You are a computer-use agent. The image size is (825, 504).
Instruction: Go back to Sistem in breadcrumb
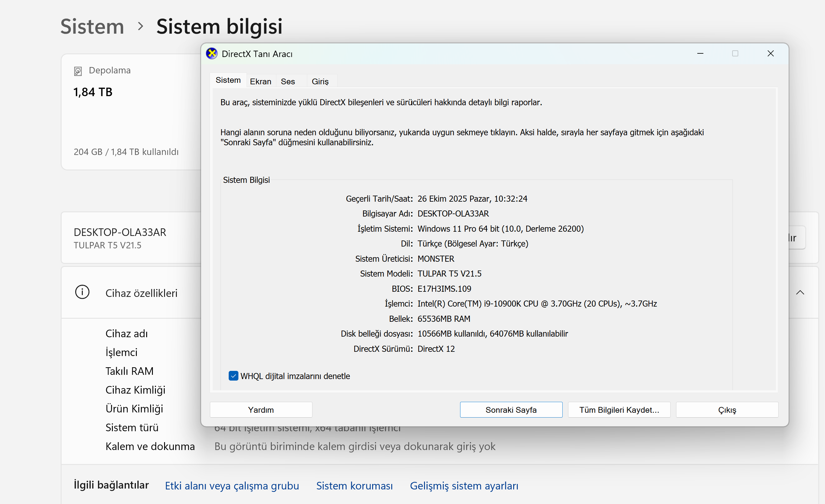click(x=92, y=26)
